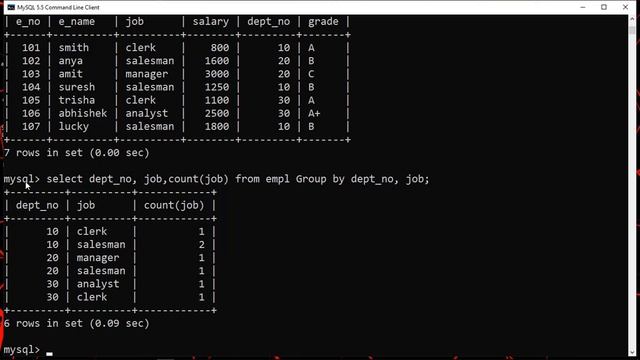Screen dimensions: 640x360
Task: Click '6 rows in set (0.09 sec)' message
Action: tap(76, 324)
